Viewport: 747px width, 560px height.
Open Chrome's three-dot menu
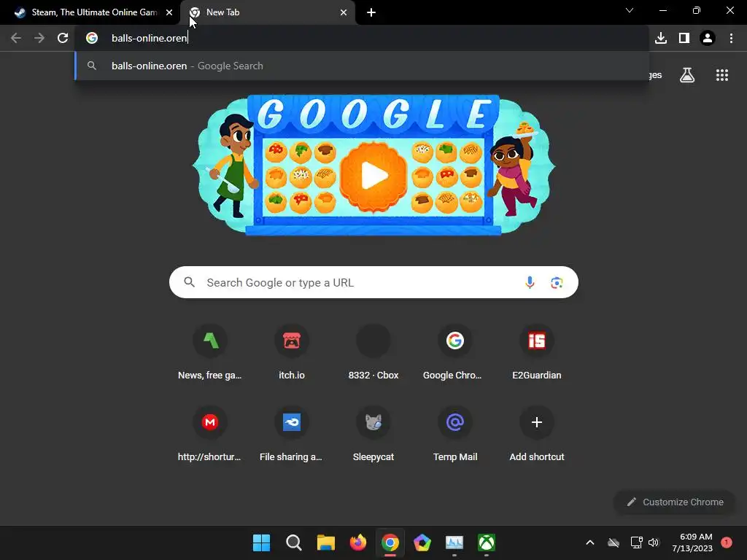[731, 38]
